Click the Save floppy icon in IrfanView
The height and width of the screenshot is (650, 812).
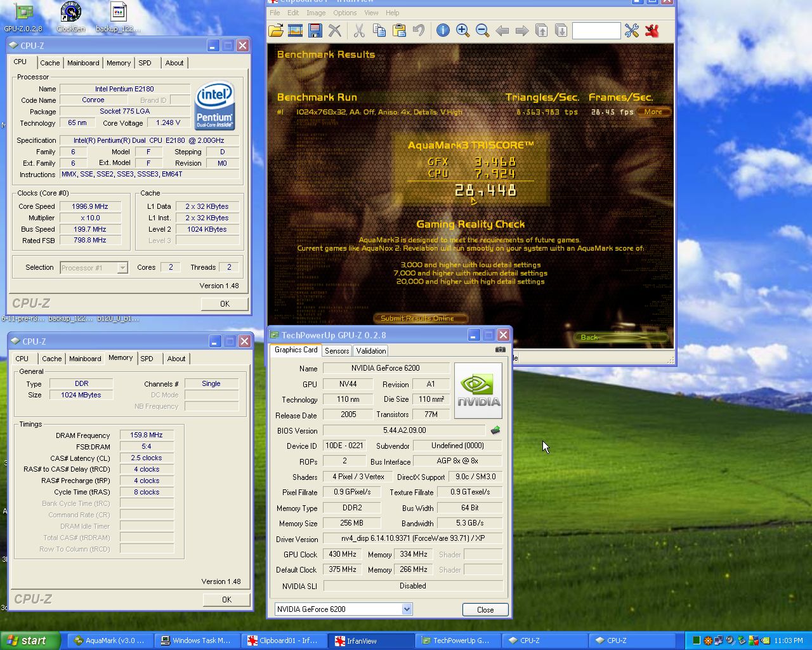click(x=315, y=30)
